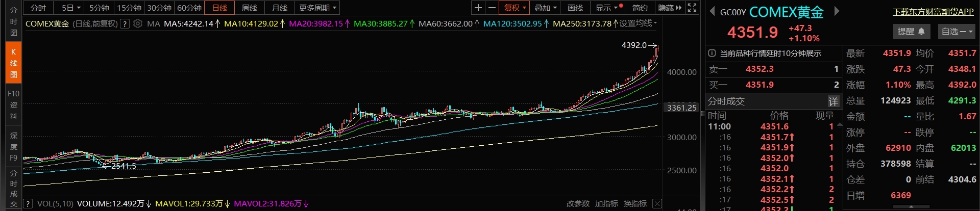
Task: Click help question mark beside COMEX黄金 title
Action: tap(125, 23)
